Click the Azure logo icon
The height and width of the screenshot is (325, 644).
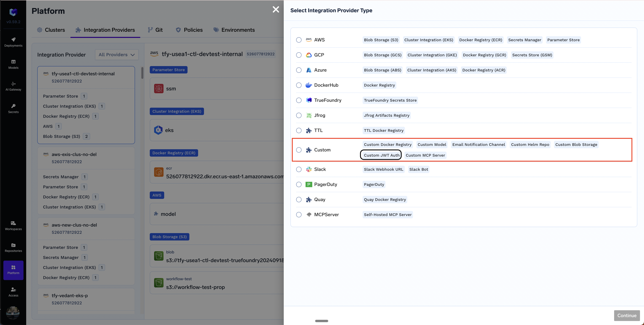309,70
